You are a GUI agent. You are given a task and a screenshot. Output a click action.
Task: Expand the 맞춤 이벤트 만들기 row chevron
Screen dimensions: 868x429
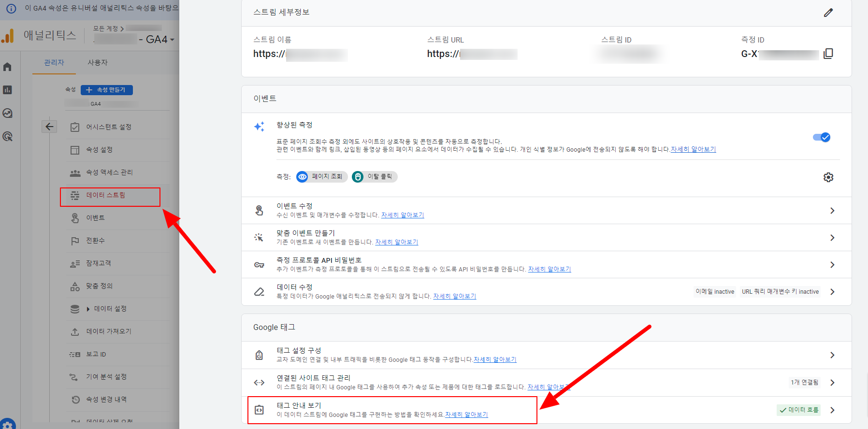[x=832, y=238]
